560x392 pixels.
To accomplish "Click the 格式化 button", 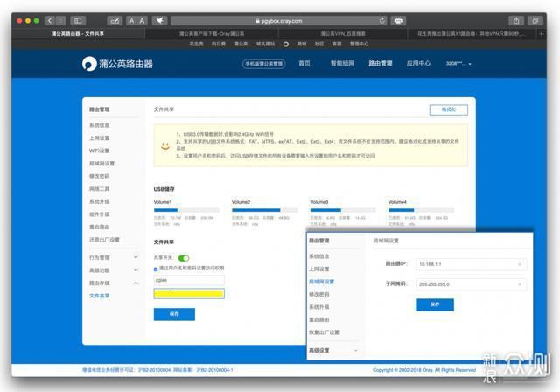I will 449,109.
